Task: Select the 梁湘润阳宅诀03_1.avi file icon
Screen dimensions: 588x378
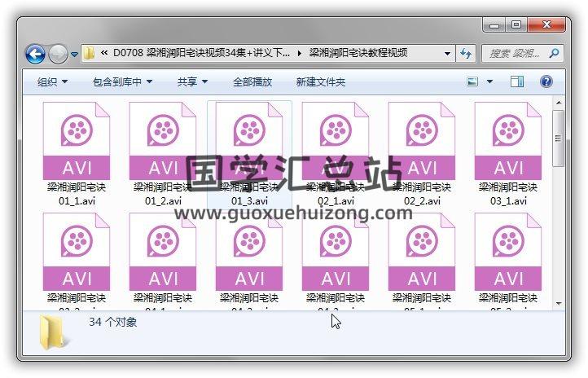Action: coord(508,141)
